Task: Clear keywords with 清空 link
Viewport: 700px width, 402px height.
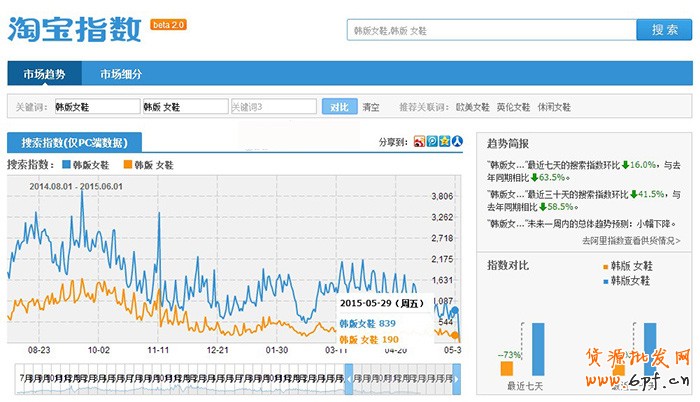Action: coord(371,106)
